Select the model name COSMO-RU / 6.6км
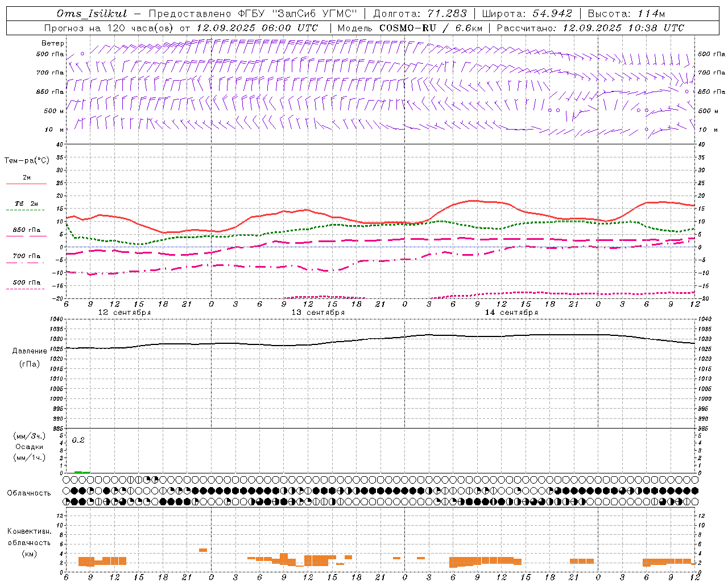This screenshot has height=582, width=728. point(431,28)
